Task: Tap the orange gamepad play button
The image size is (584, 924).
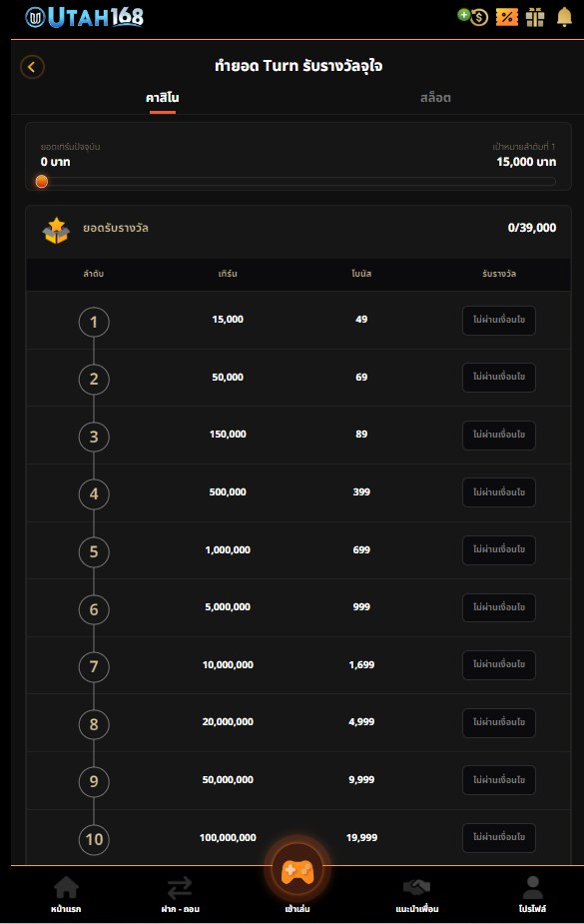Action: (297, 871)
